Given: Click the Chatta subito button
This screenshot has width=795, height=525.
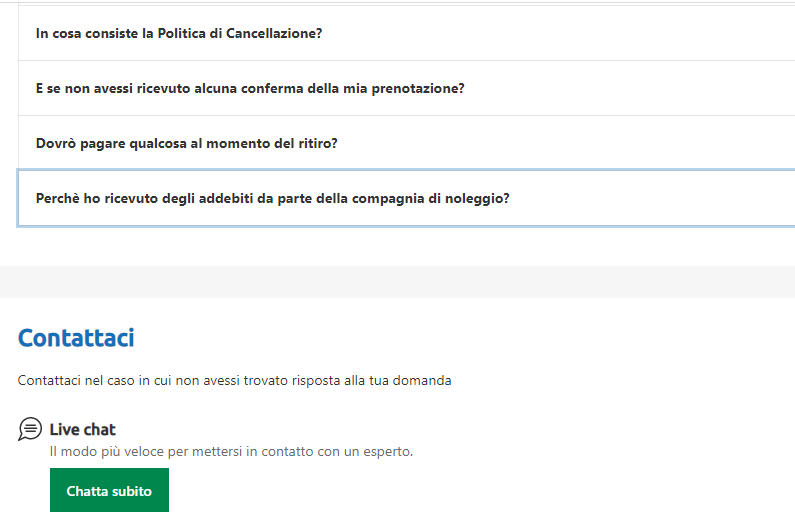Looking at the screenshot, I should point(110,490).
